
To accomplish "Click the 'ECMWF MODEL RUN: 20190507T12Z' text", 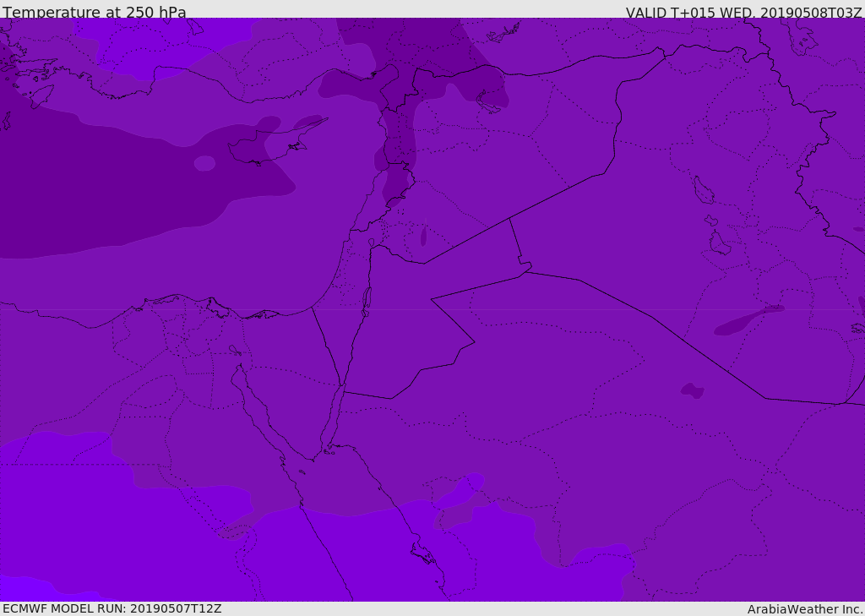I will [x=112, y=609].
